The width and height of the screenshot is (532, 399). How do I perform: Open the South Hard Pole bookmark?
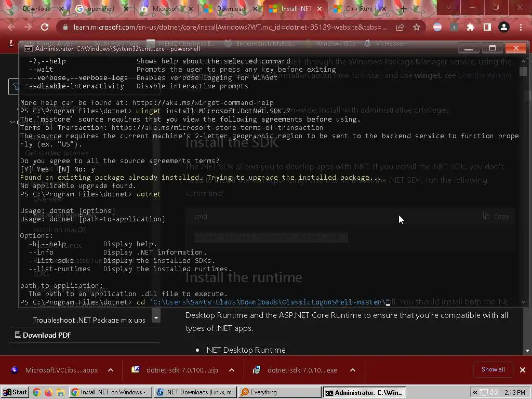click(x=116, y=44)
